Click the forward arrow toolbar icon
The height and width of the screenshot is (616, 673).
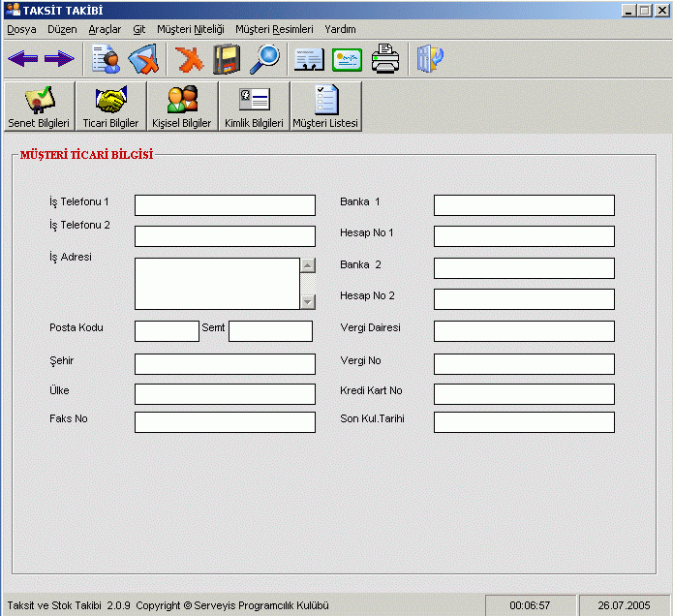coord(59,60)
